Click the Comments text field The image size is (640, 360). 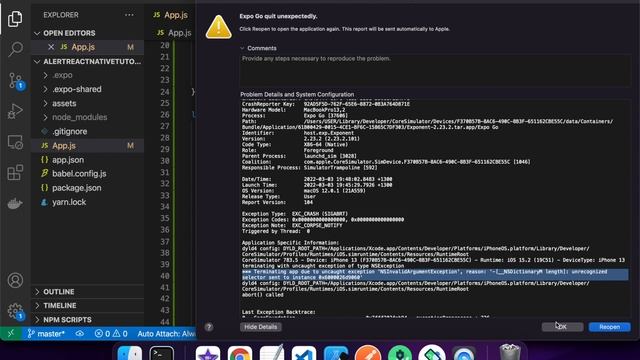pyautogui.click(x=435, y=70)
